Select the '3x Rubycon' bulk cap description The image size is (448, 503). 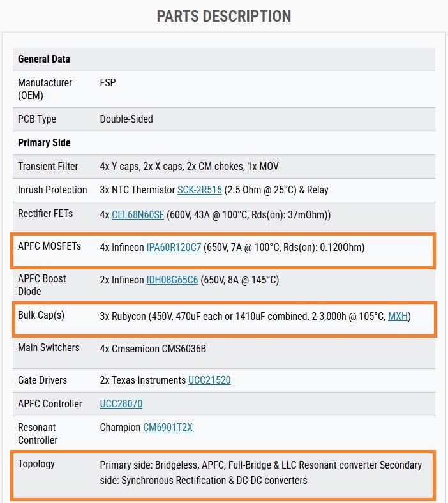click(255, 317)
